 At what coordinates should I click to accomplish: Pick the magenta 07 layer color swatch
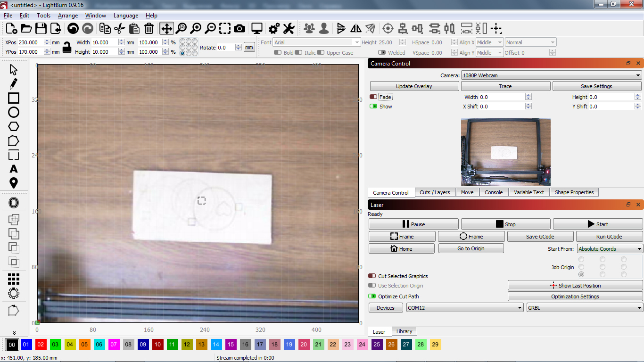114,345
